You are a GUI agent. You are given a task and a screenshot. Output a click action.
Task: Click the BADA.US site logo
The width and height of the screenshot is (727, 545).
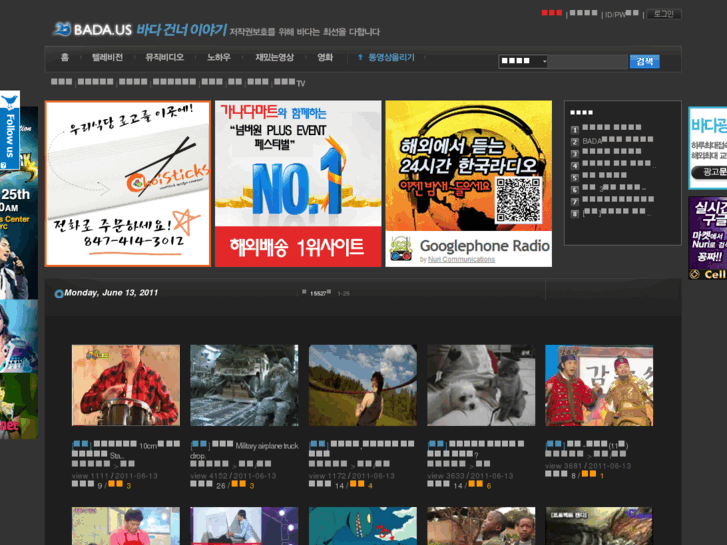click(92, 29)
